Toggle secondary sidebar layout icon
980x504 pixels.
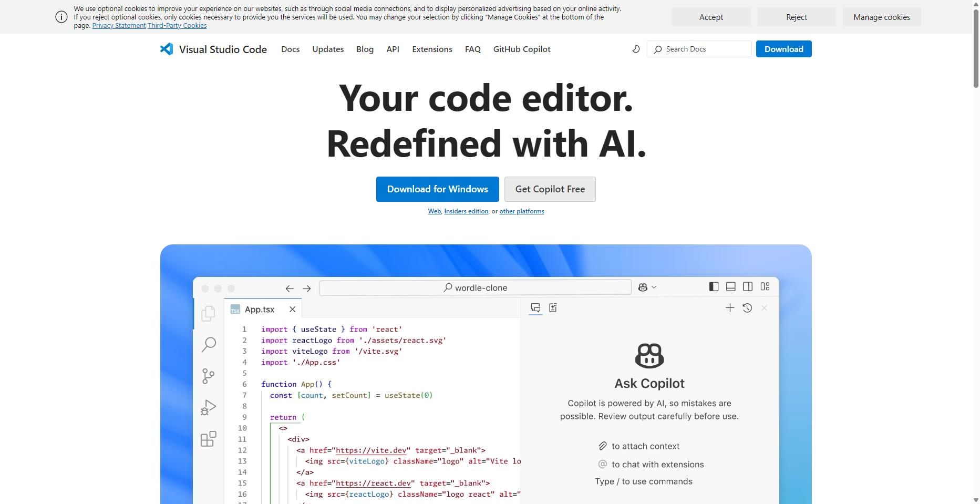[748, 286]
